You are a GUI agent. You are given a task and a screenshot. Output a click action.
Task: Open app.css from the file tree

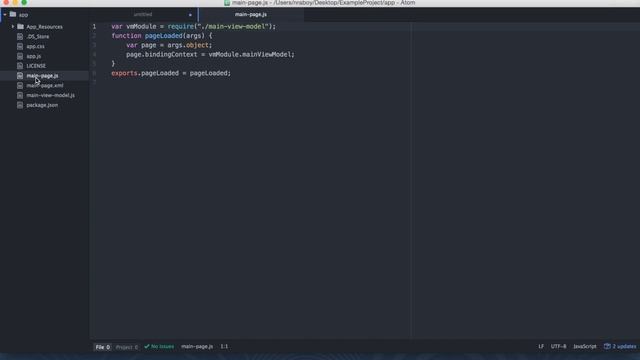click(x=36, y=46)
